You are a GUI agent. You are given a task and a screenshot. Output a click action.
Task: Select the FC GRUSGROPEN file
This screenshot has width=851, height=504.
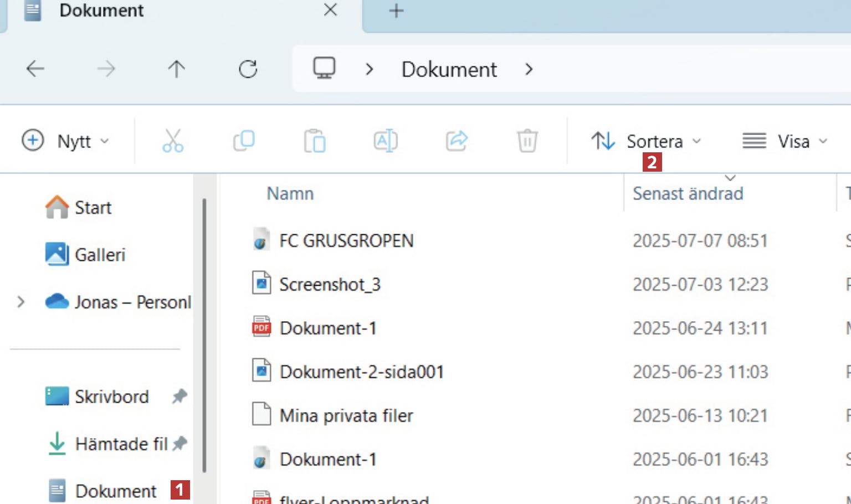tap(346, 241)
